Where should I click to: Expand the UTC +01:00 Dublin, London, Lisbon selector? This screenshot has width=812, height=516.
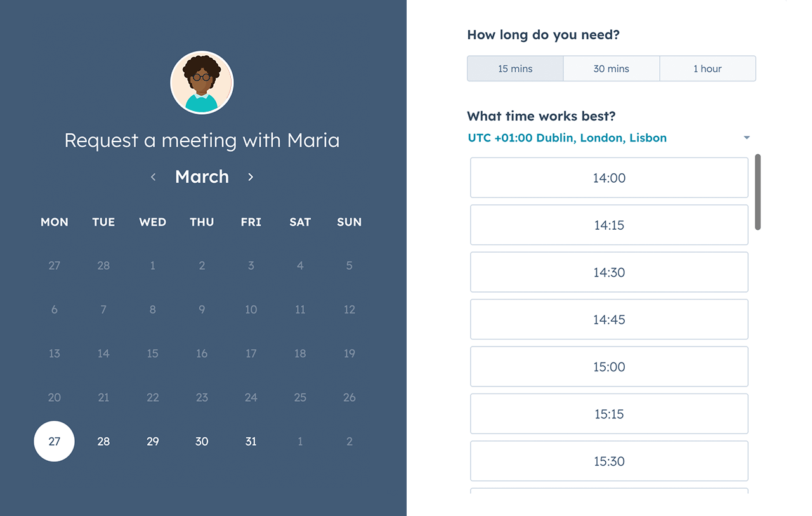pos(567,138)
